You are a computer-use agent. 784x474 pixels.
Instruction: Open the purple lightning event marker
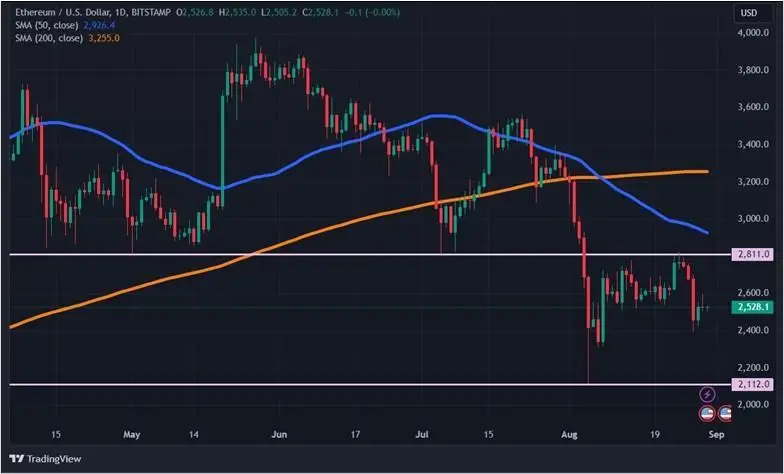(708, 394)
